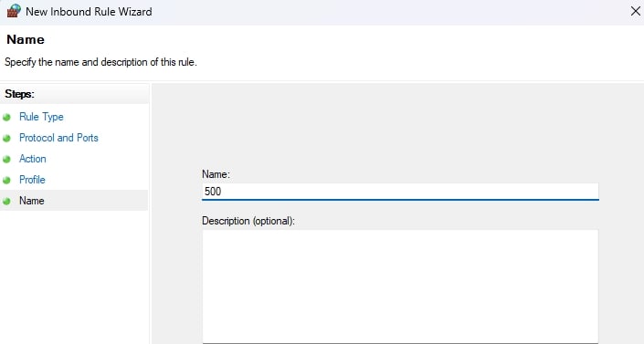The height and width of the screenshot is (344, 644).
Task: Click the Steps: header in left panel
Action: (19, 94)
